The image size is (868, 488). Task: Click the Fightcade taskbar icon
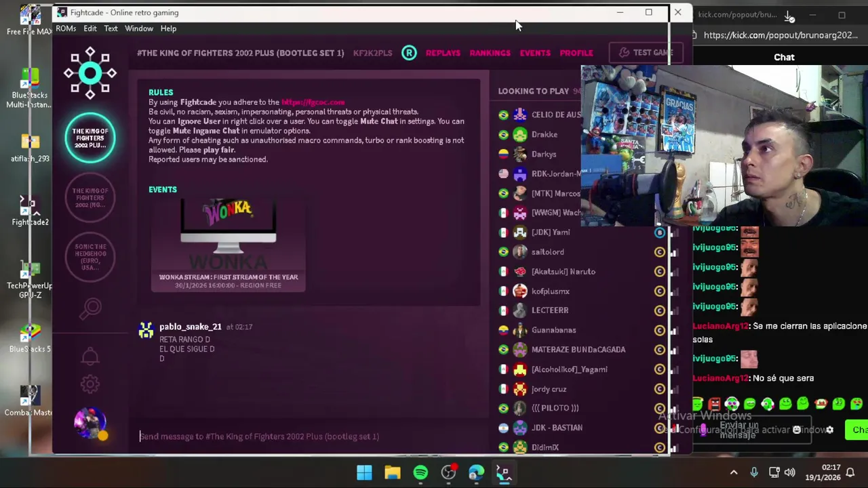504,472
